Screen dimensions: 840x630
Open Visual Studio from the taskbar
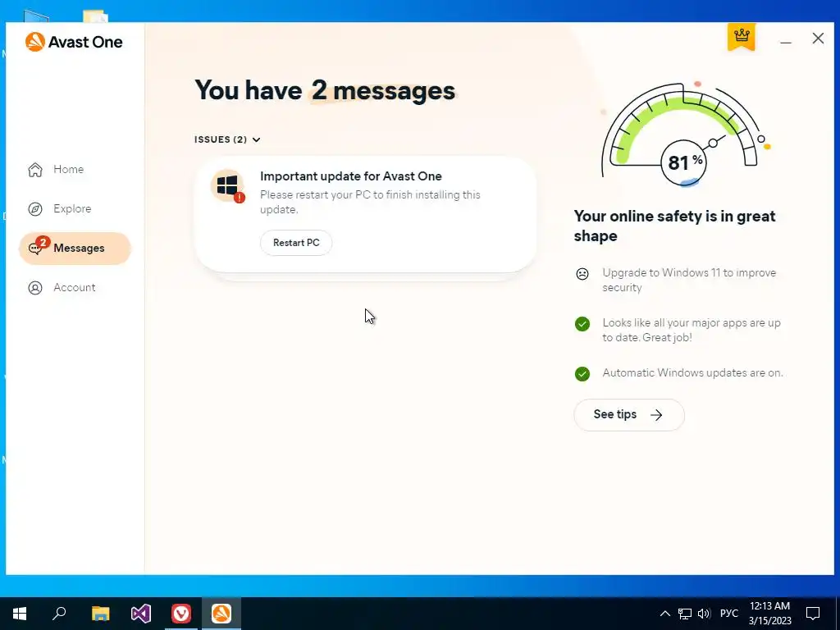141,614
